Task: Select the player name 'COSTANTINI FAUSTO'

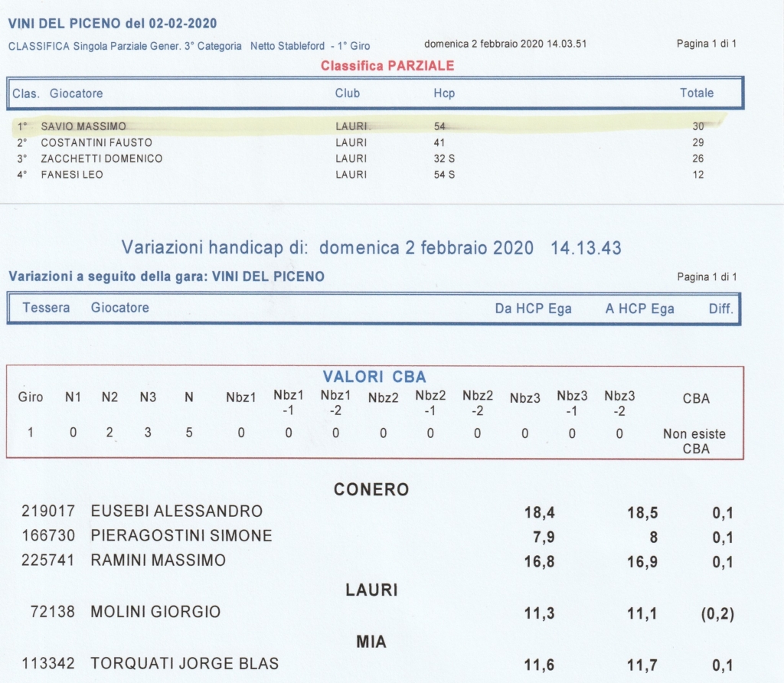Action: click(x=96, y=142)
